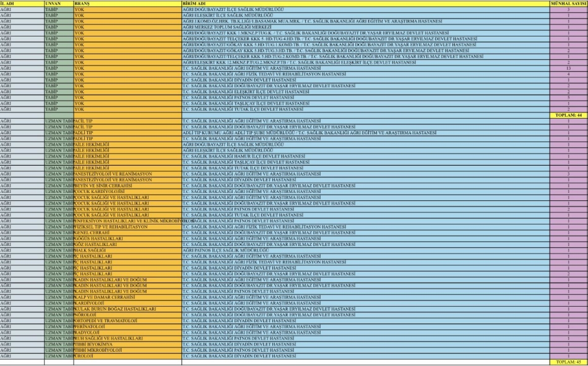Select the TIBBİ MİKROBİYOLOJİ branch cell

pyautogui.click(x=128, y=351)
